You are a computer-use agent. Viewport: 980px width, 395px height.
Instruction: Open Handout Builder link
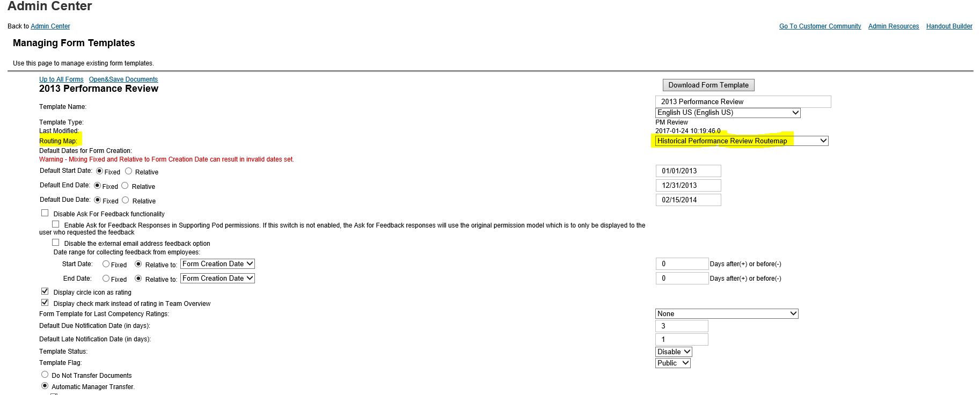(x=949, y=26)
